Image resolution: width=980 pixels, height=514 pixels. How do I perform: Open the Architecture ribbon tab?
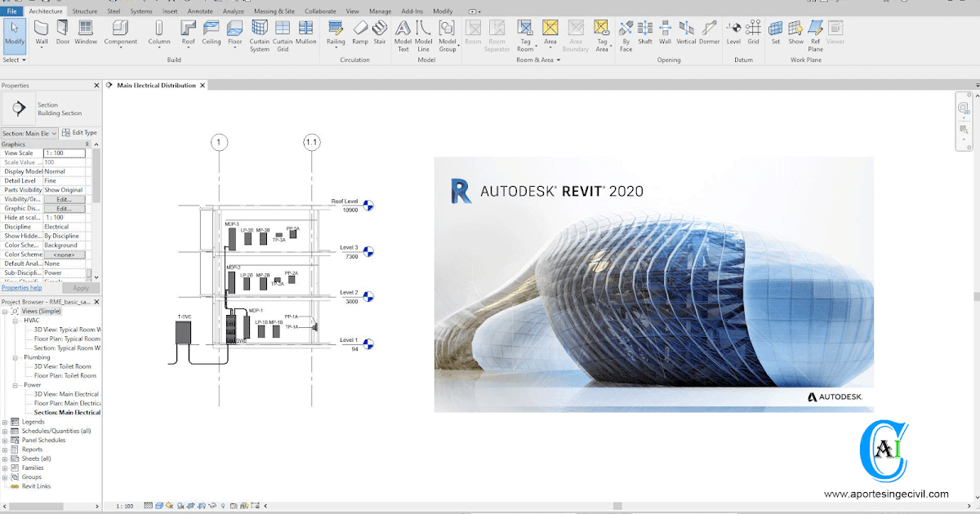click(45, 11)
